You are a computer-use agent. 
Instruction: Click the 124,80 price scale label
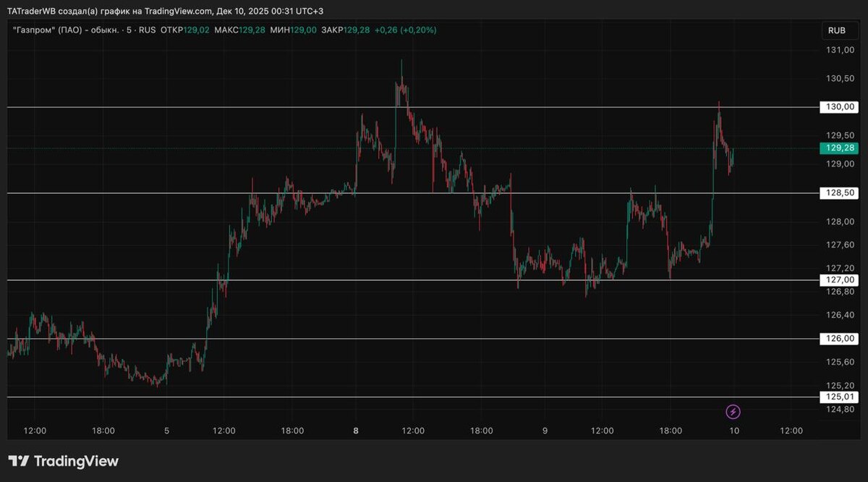[841, 409]
